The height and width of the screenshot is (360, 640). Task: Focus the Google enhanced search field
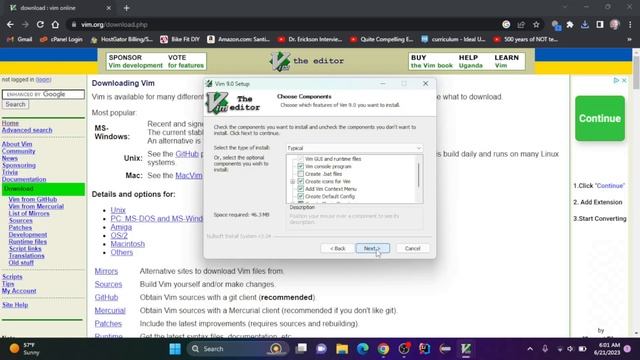click(43, 94)
